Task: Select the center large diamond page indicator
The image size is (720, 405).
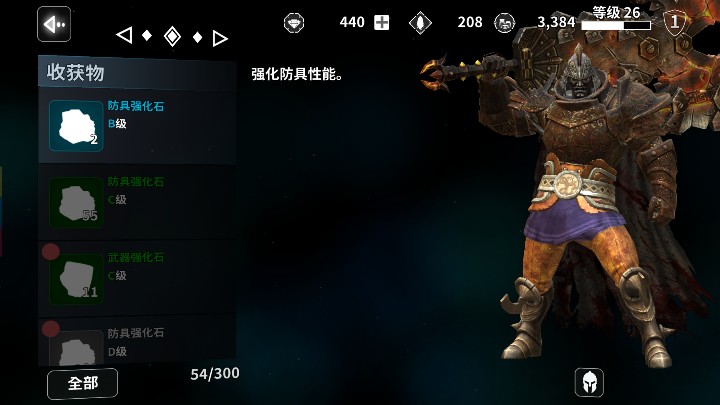Action: pyautogui.click(x=172, y=37)
